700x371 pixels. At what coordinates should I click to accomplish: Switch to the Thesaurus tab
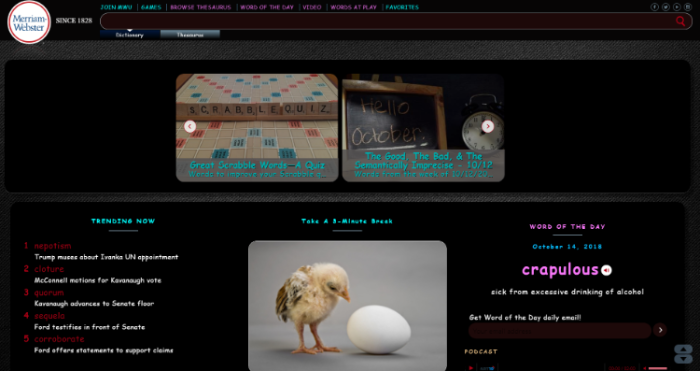point(190,34)
